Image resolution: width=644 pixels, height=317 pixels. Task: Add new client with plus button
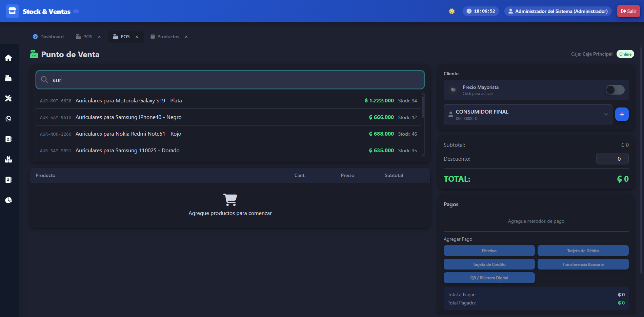tap(622, 114)
